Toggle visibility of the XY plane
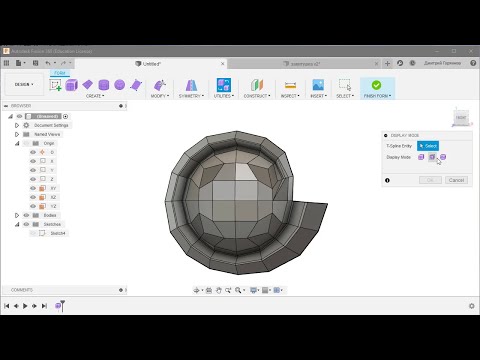 pos(33,188)
